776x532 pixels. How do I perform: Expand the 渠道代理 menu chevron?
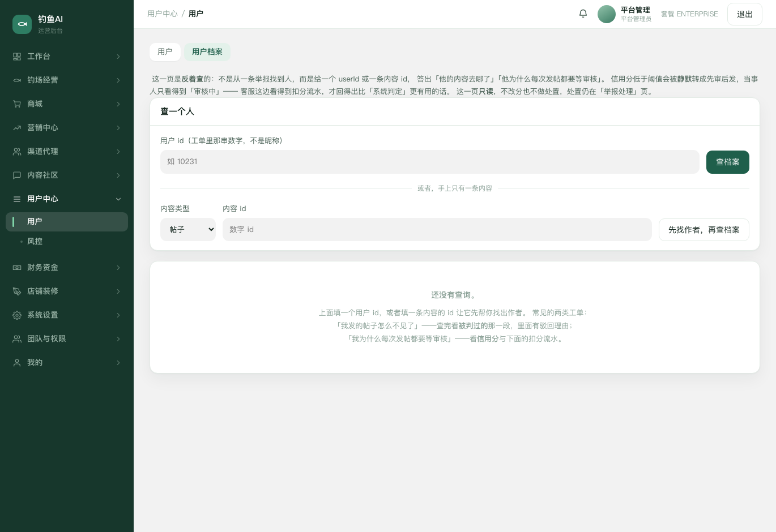pyautogui.click(x=118, y=152)
